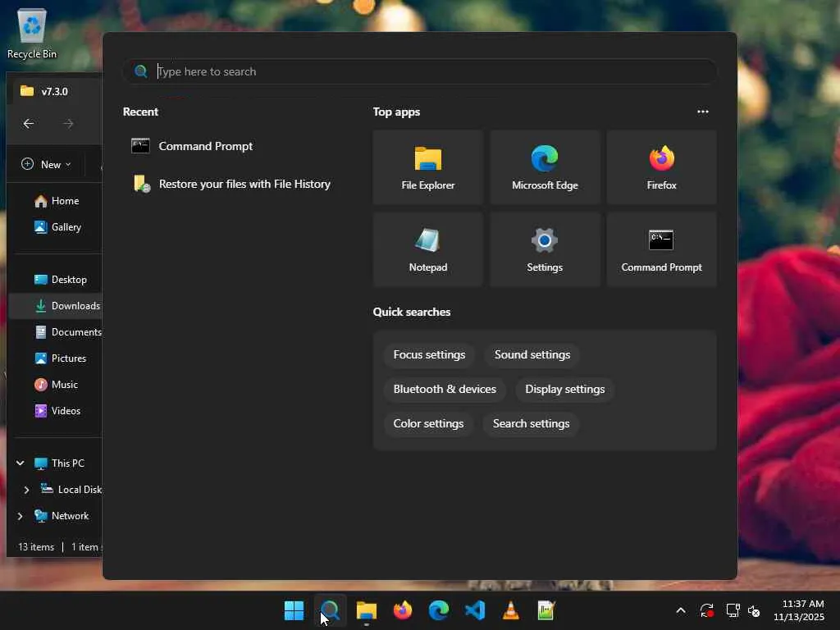Screen dimensions: 840x630
Task: Select Color settings quick search
Action: [428, 423]
